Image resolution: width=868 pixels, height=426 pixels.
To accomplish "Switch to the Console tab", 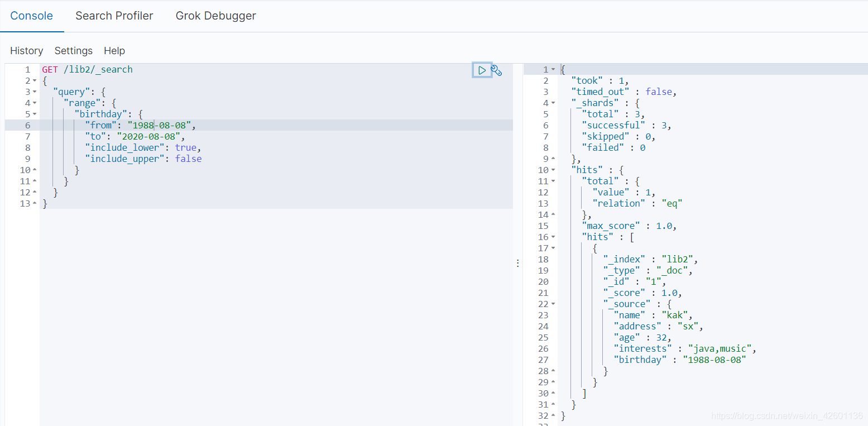I will (32, 16).
